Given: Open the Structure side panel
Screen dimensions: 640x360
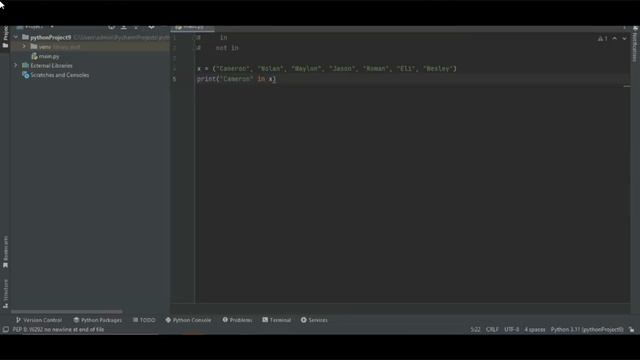Looking at the screenshot, I should click(x=5, y=293).
